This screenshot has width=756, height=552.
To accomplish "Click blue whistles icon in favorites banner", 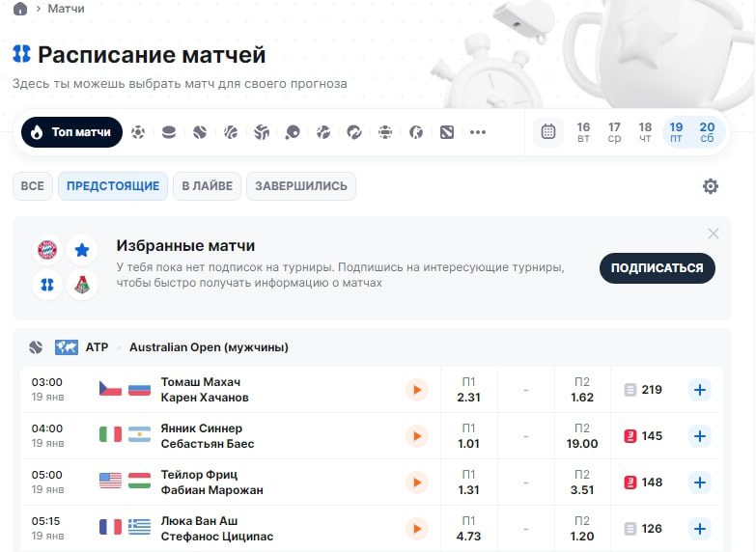I will [47, 285].
